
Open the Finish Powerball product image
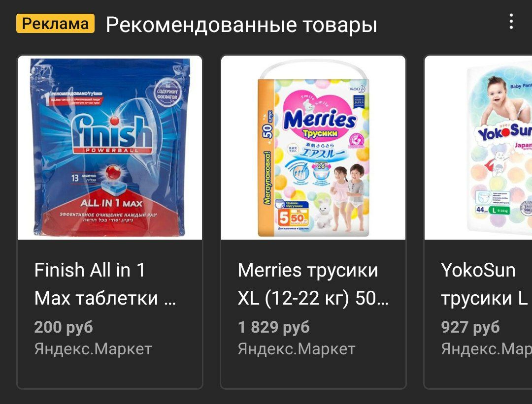click(x=110, y=148)
